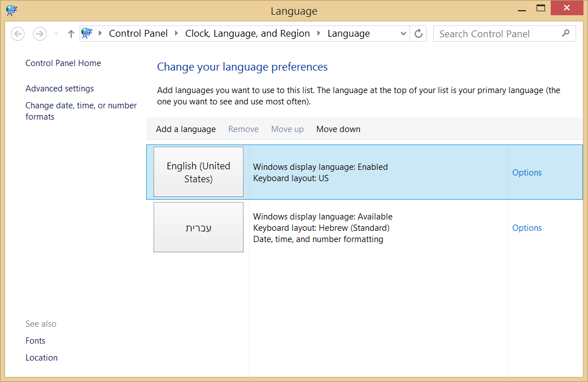Click Options for the Hebrew language
588x382 pixels.
(526, 227)
